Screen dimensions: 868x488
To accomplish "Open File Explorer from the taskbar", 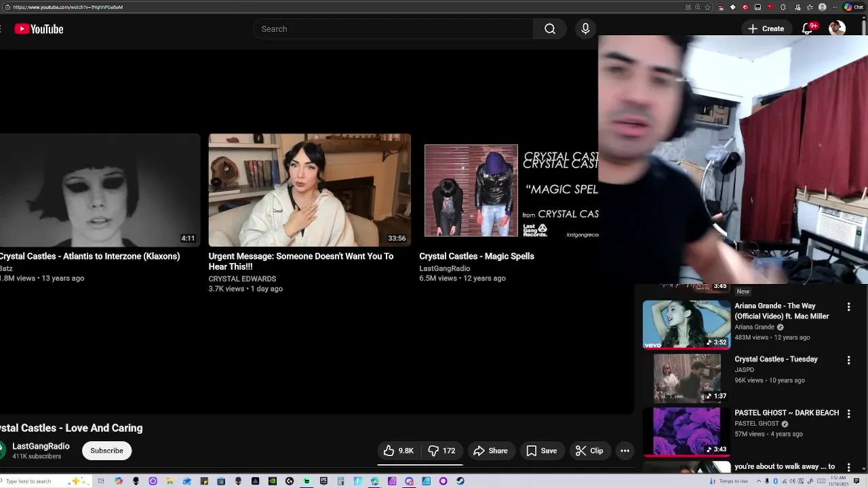I will pos(170,481).
